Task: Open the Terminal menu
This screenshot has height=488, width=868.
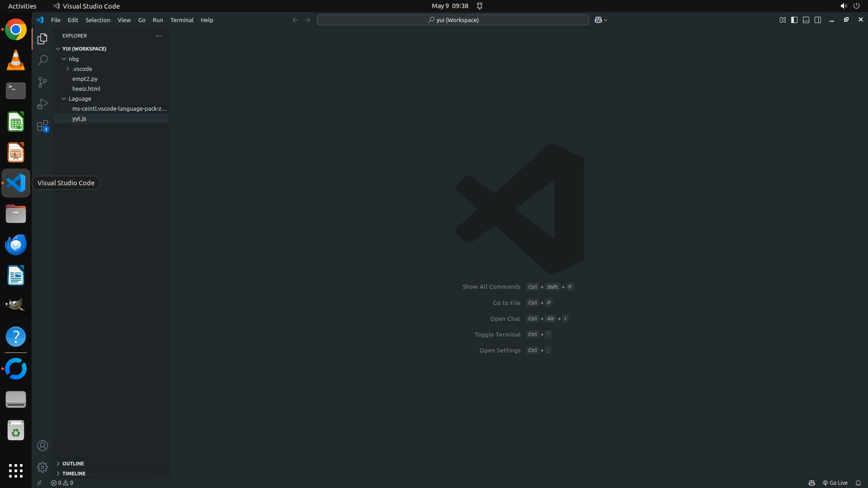Action: pos(182,20)
